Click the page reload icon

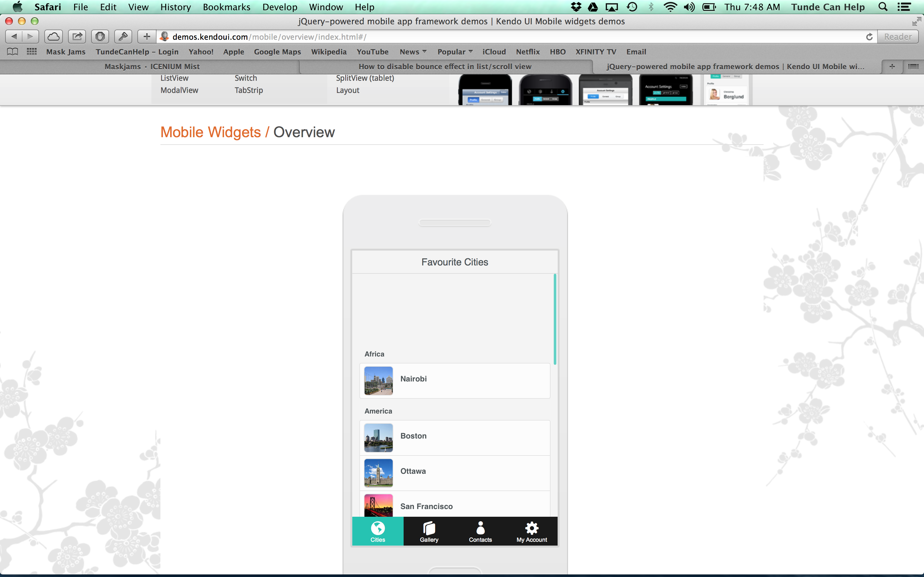(x=869, y=37)
